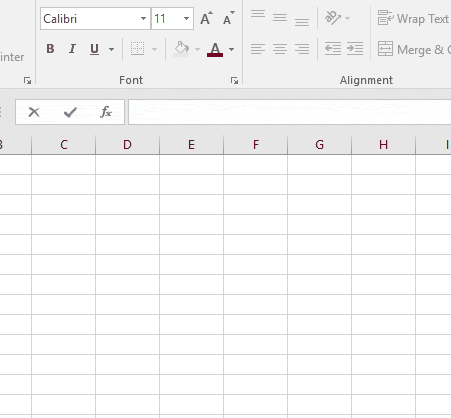
Task: Toggle Underline formatting
Action: (94, 49)
